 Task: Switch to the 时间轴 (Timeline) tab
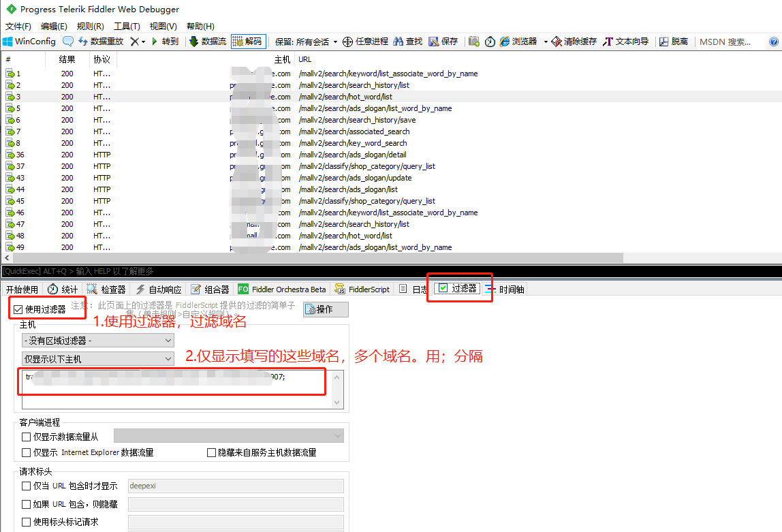(505, 290)
